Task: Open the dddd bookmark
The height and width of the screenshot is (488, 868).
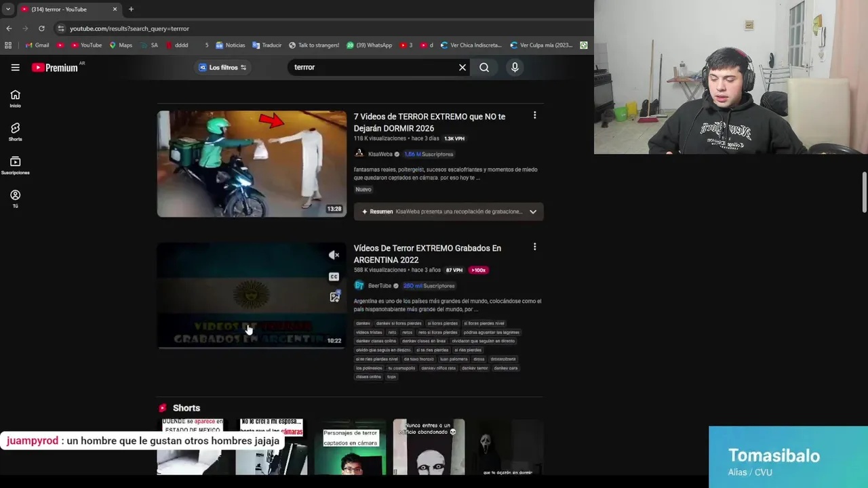Action: (176, 45)
